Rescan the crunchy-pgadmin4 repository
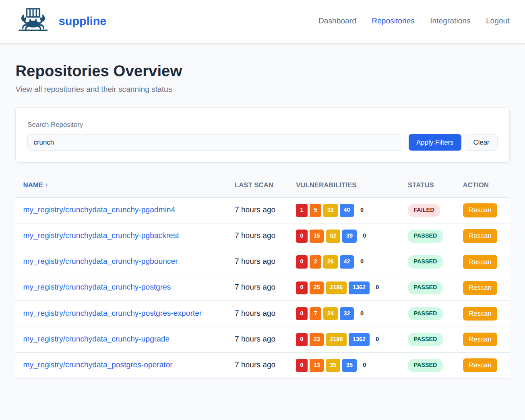Screen dimensions: 525x420 tap(480, 210)
